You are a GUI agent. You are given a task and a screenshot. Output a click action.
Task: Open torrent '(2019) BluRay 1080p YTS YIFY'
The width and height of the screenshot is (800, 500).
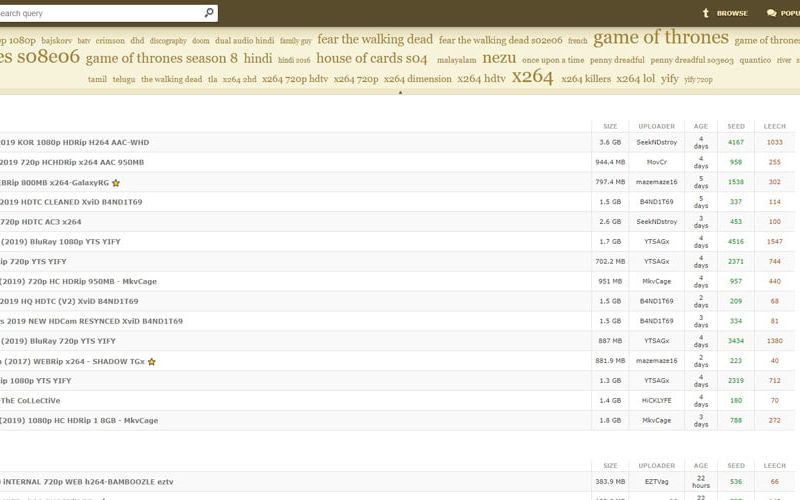[x=60, y=242]
